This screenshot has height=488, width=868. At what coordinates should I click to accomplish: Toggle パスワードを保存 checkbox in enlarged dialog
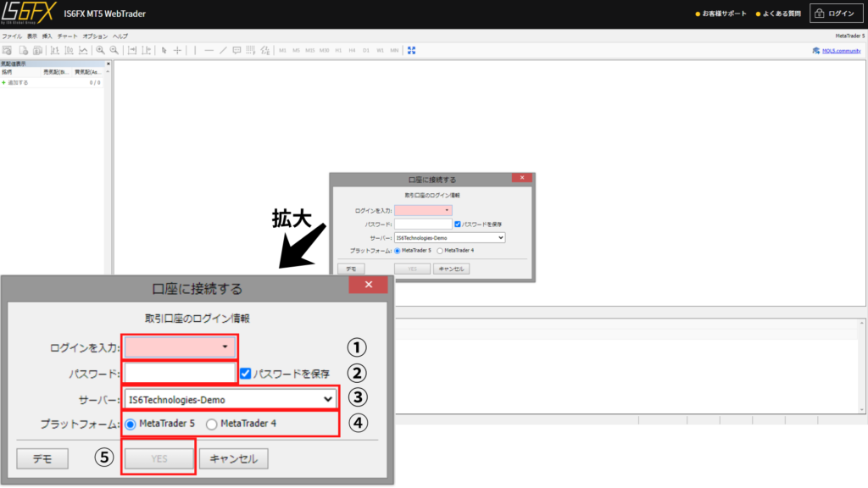tap(245, 374)
